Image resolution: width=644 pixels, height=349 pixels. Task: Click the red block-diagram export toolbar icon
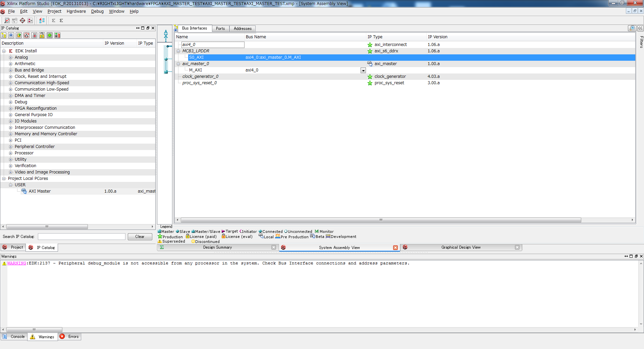[x=30, y=20]
